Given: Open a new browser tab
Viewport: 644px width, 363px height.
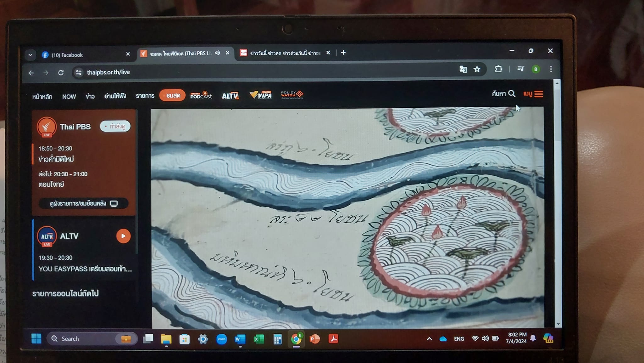Looking at the screenshot, I should [343, 53].
